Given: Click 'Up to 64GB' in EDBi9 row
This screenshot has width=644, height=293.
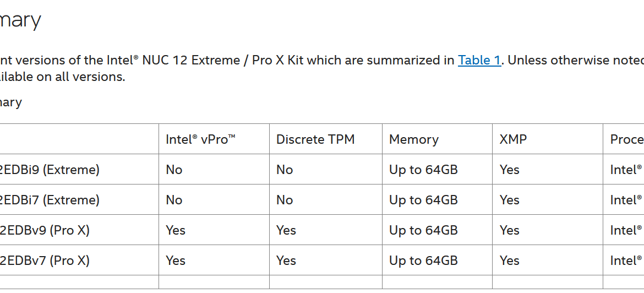Looking at the screenshot, I should pos(423,170).
